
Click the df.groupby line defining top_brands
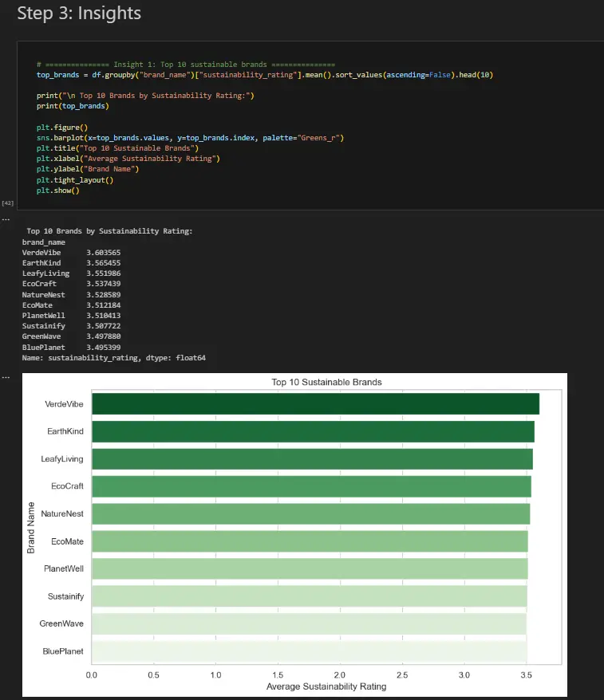coord(270,74)
